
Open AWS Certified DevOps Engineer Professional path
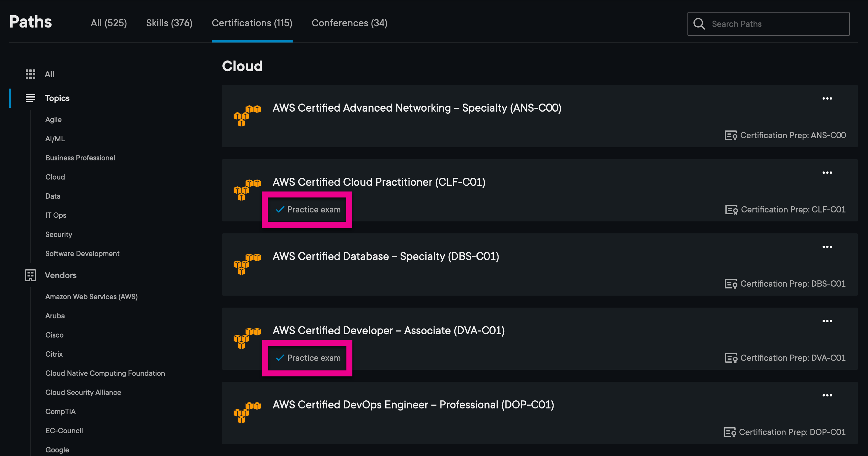click(x=413, y=405)
